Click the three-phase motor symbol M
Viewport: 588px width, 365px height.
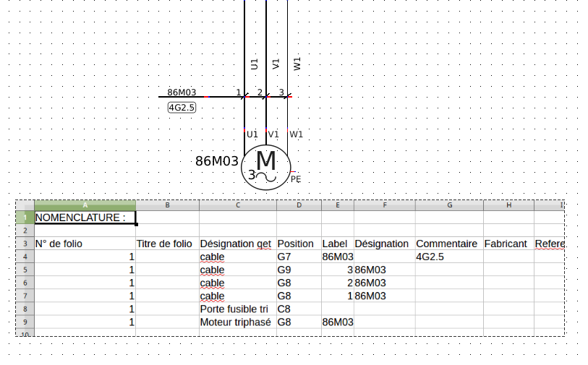(x=265, y=166)
